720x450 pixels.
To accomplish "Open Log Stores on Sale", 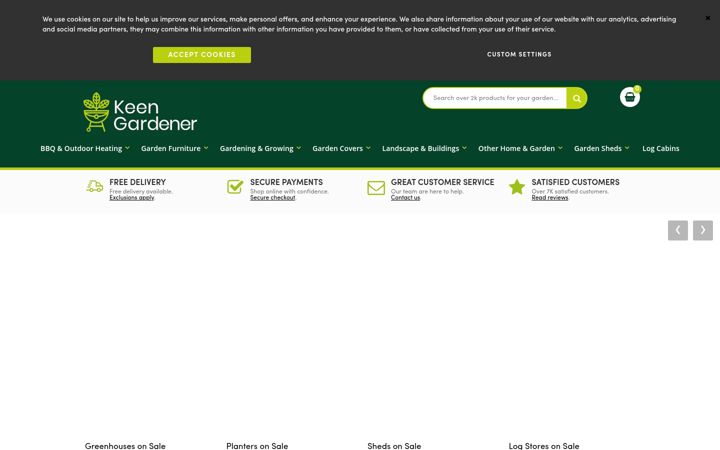I will [544, 445].
